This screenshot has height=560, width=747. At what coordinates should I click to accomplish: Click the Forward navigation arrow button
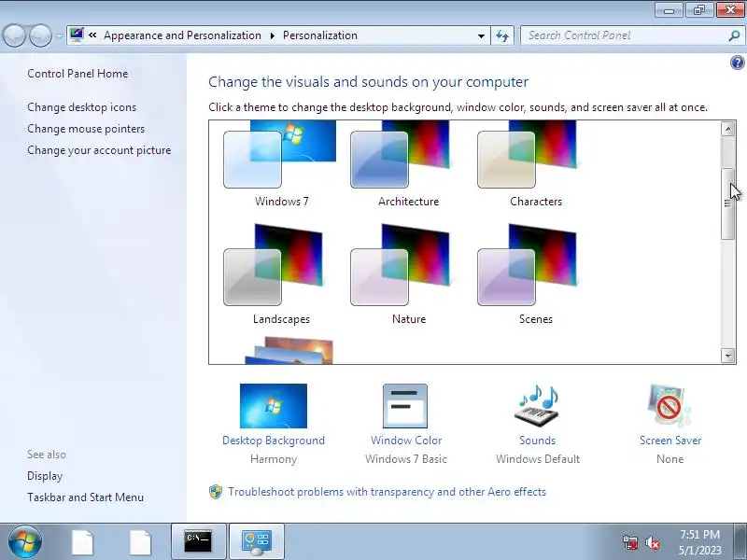coord(41,35)
